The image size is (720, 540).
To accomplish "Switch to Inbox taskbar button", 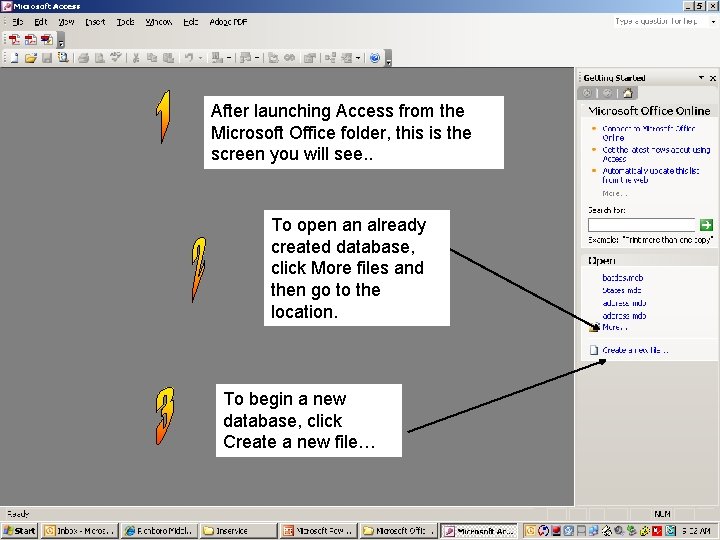I will click(80, 531).
